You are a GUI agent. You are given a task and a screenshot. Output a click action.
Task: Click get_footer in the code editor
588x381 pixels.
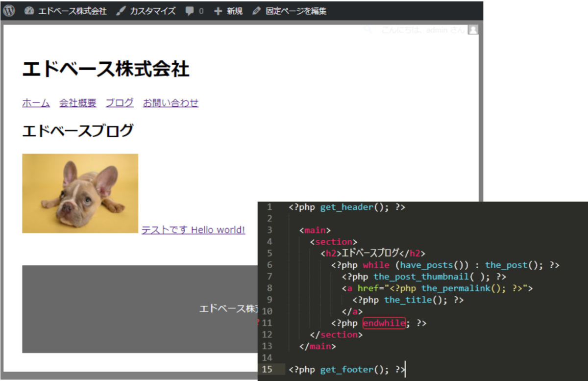pyautogui.click(x=347, y=370)
